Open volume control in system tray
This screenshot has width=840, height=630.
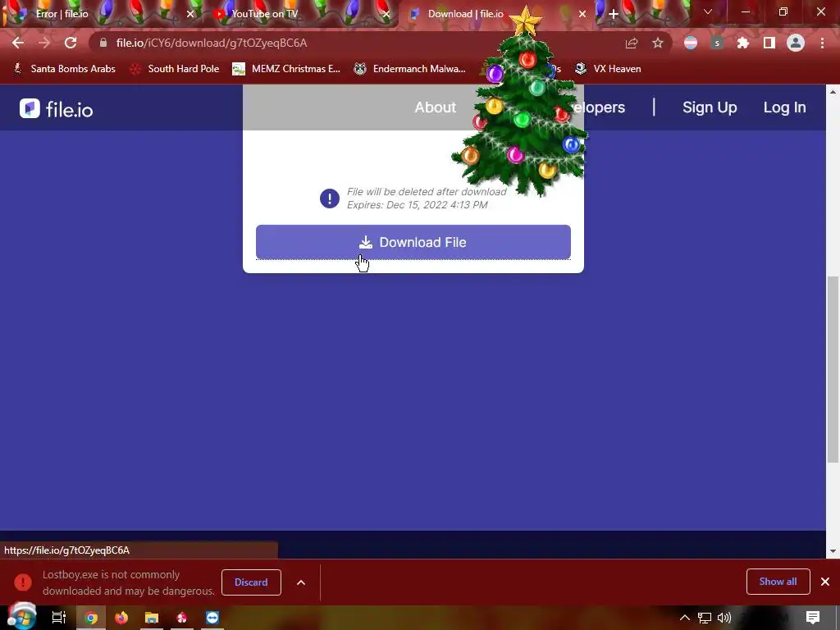point(724,618)
